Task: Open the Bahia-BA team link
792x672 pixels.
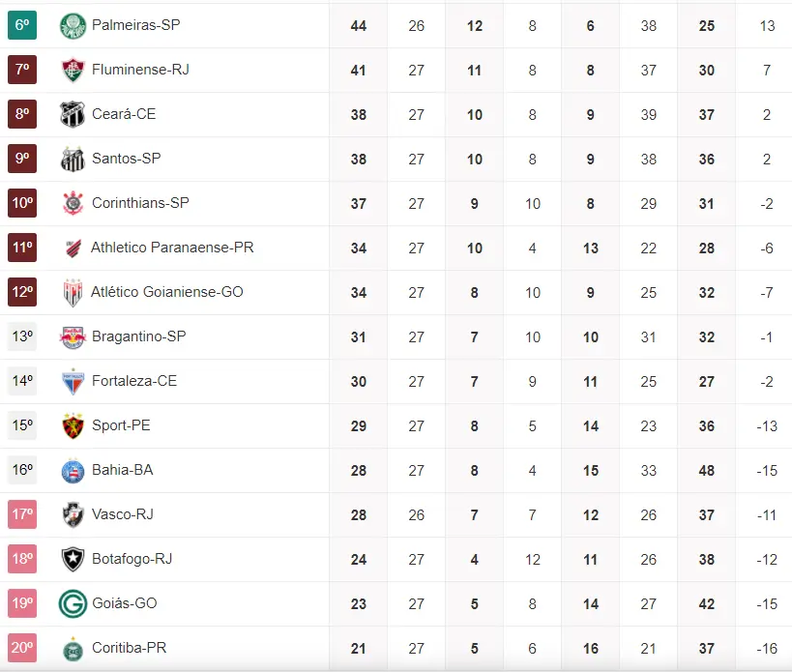Action: pyautogui.click(x=122, y=470)
